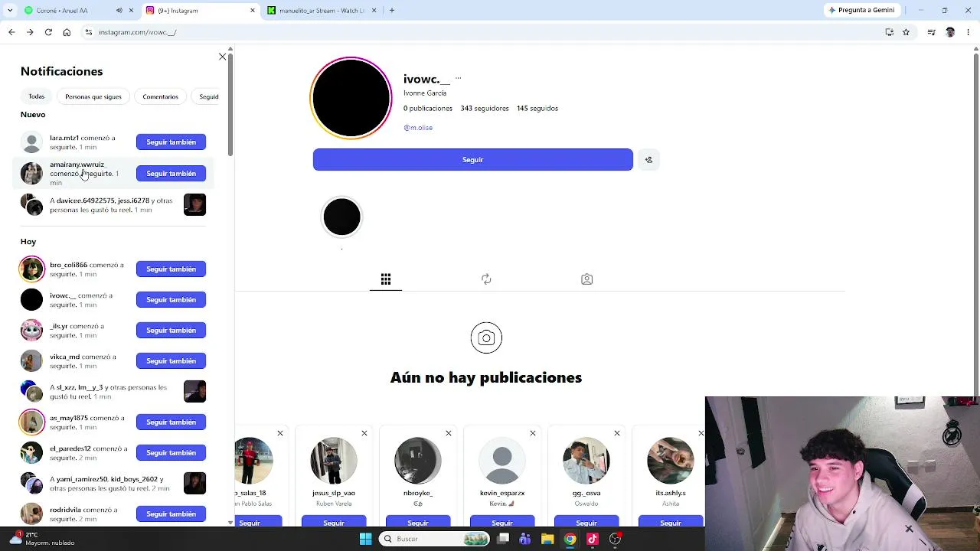Open the reel thumbnail in davicee.64922575 notification

pyautogui.click(x=194, y=205)
